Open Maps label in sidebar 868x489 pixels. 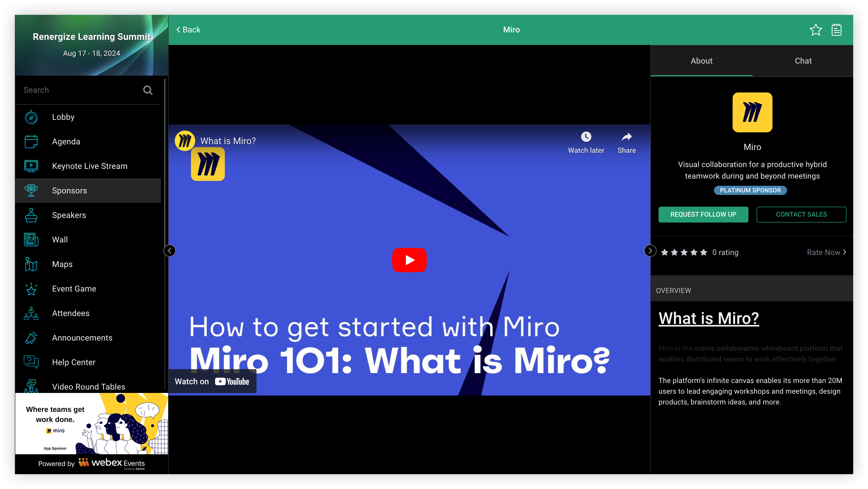click(62, 264)
